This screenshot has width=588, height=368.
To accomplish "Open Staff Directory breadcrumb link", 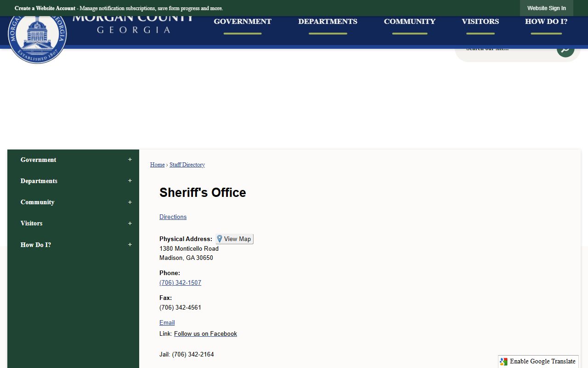I will pyautogui.click(x=187, y=165).
